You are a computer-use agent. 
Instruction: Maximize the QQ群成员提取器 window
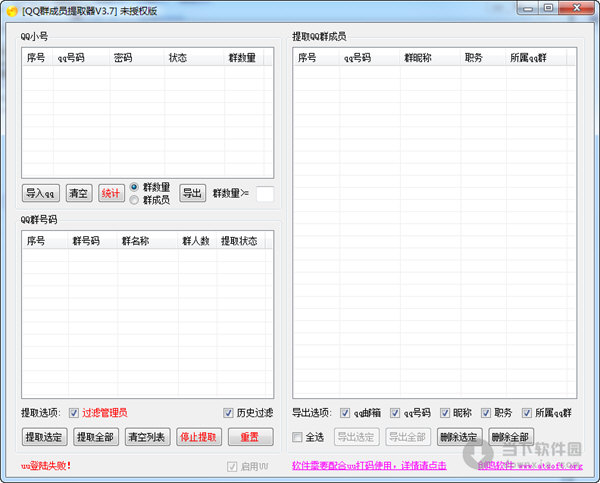(x=548, y=8)
